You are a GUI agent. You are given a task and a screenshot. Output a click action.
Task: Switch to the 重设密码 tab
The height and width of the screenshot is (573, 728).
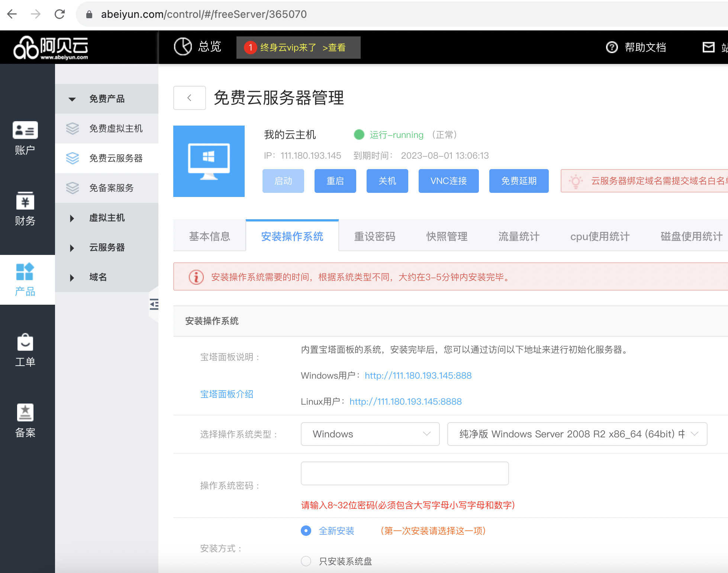coord(374,236)
